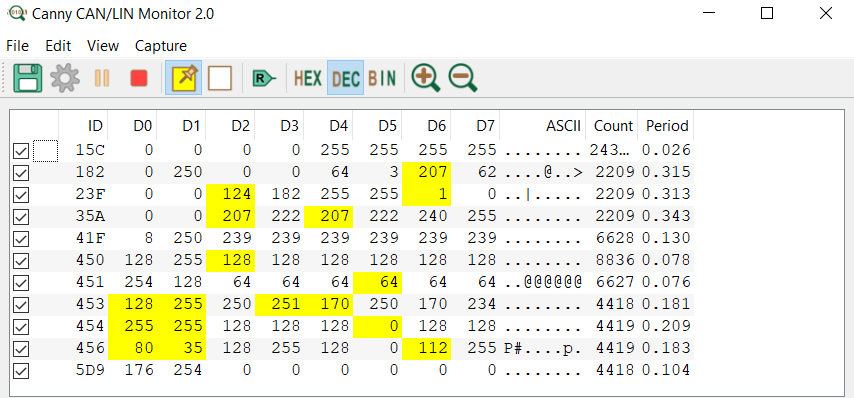Minimize the Canny CAN/LIN Monitor window
Screen dimensions: 854x398
point(708,14)
